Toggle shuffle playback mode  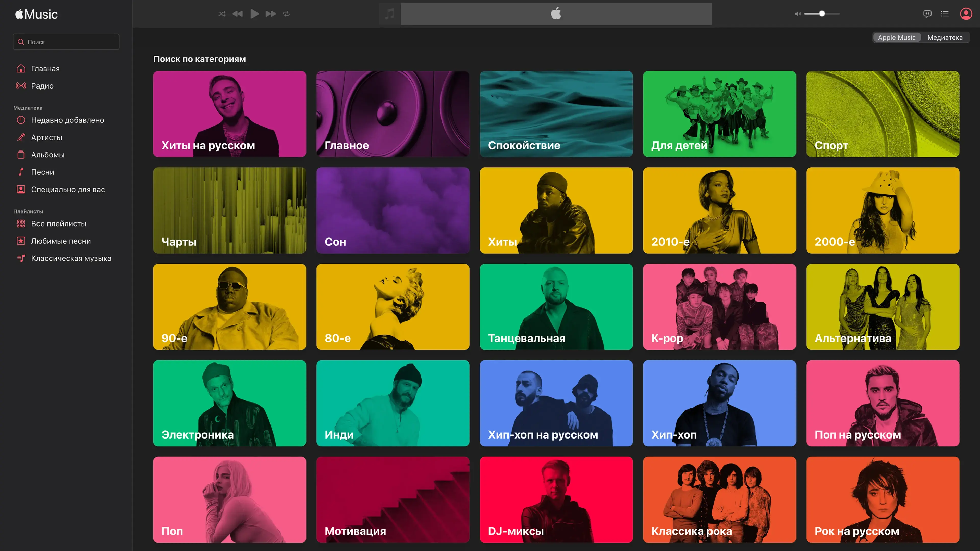tap(222, 14)
